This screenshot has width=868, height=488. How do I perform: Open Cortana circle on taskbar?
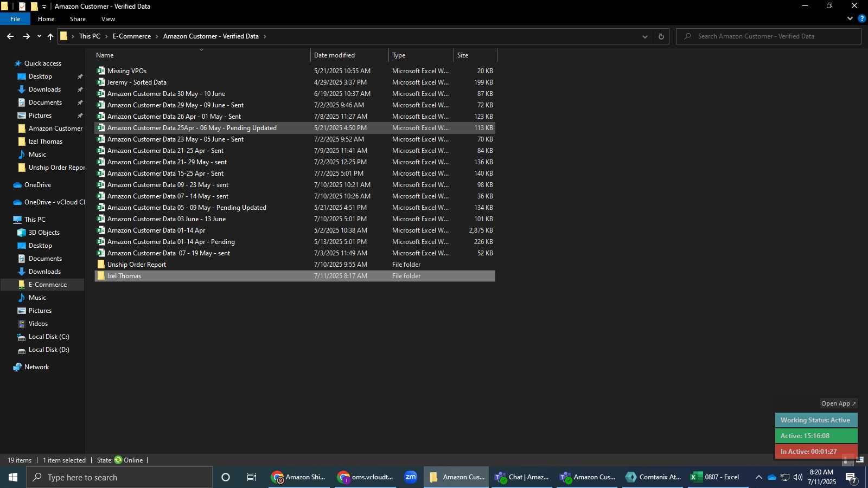click(x=226, y=477)
